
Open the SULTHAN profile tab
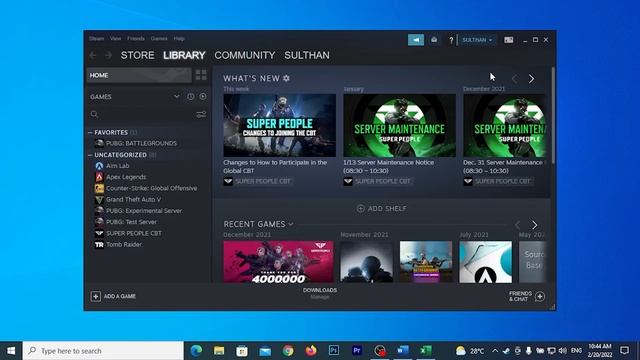point(307,55)
